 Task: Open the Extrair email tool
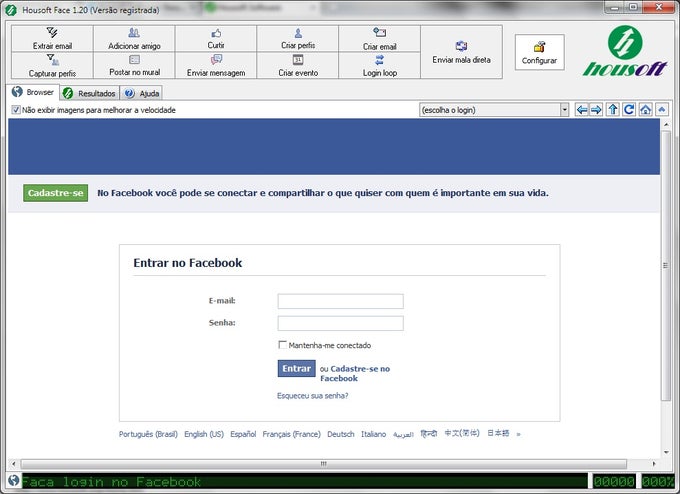point(52,39)
